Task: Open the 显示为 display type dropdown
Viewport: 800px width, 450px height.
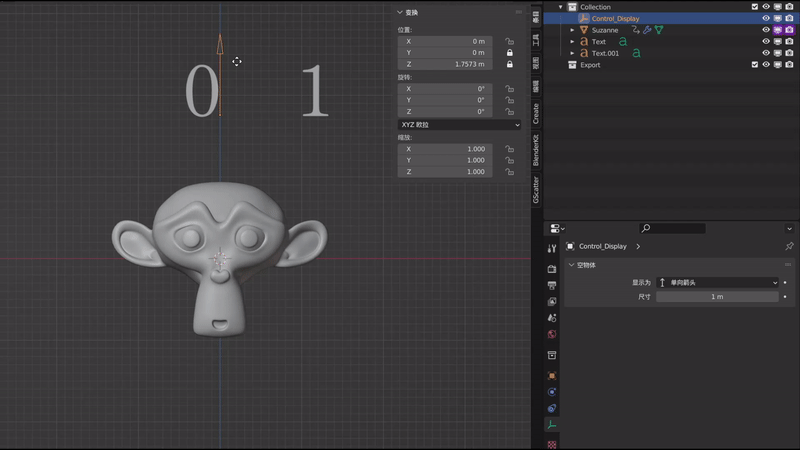Action: pyautogui.click(x=718, y=283)
